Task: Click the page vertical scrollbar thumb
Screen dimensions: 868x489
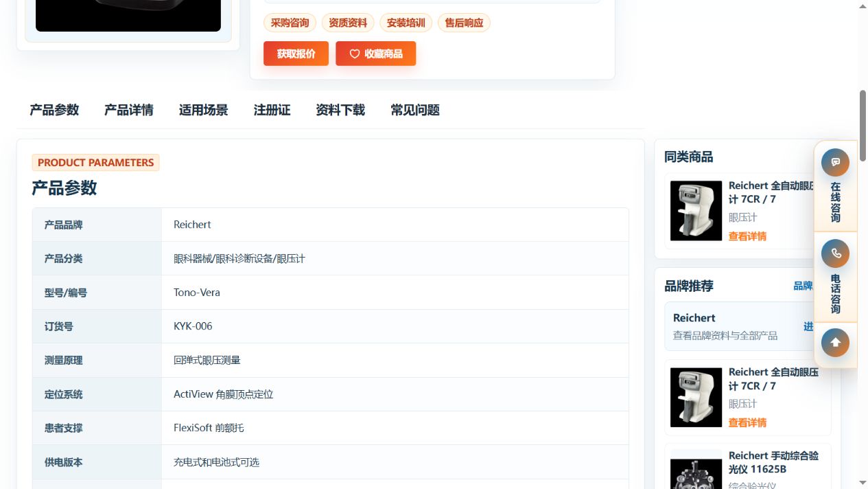Action: 863,126
